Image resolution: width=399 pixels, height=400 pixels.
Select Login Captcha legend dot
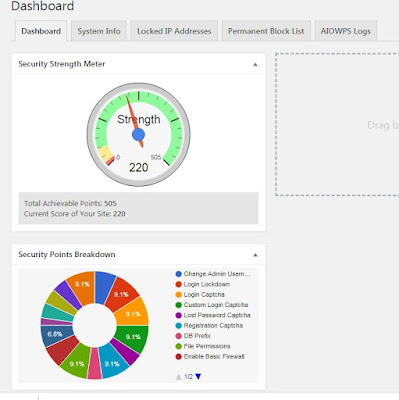coord(179,295)
